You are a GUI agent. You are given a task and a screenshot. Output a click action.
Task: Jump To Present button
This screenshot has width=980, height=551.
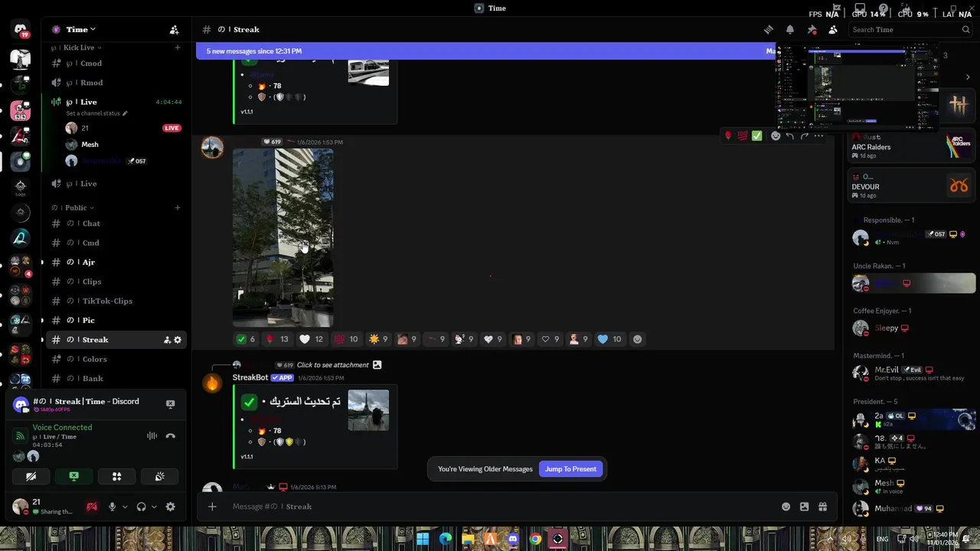pyautogui.click(x=570, y=469)
